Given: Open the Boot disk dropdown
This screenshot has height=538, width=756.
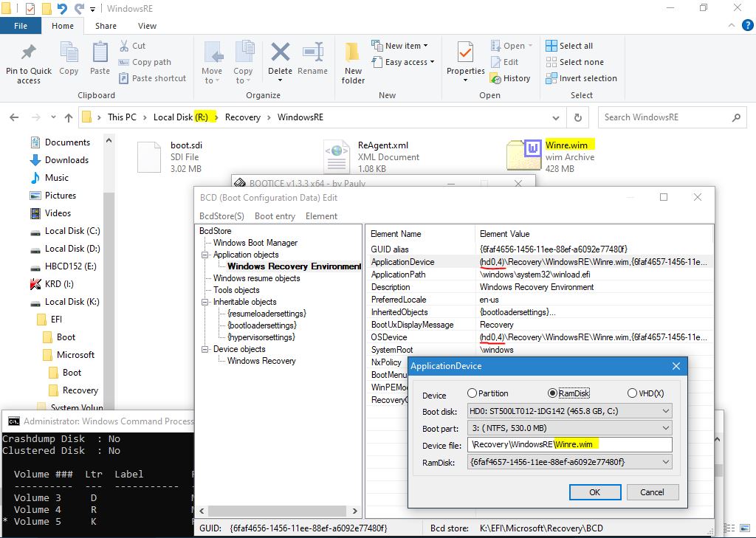Looking at the screenshot, I should click(569, 411).
